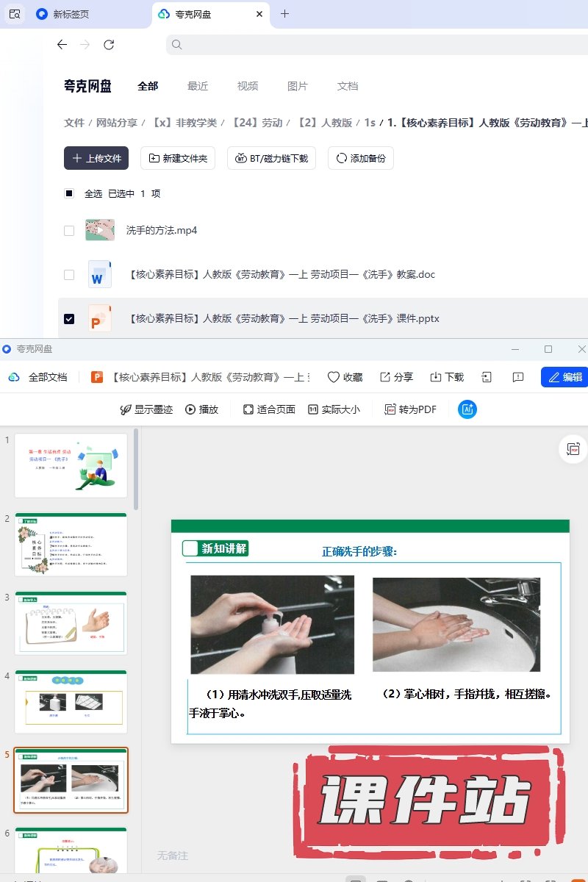Click the 上传文件 upload button
Screen dimensions: 588x882
point(96,158)
